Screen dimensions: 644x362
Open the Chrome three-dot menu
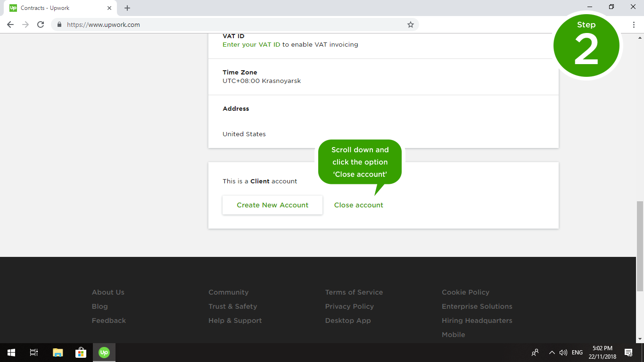pyautogui.click(x=634, y=25)
